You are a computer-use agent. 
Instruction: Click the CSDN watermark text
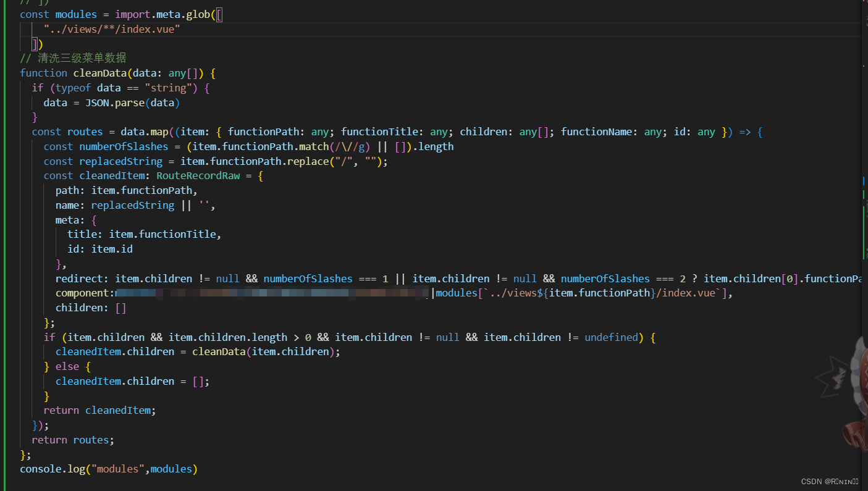tap(830, 481)
